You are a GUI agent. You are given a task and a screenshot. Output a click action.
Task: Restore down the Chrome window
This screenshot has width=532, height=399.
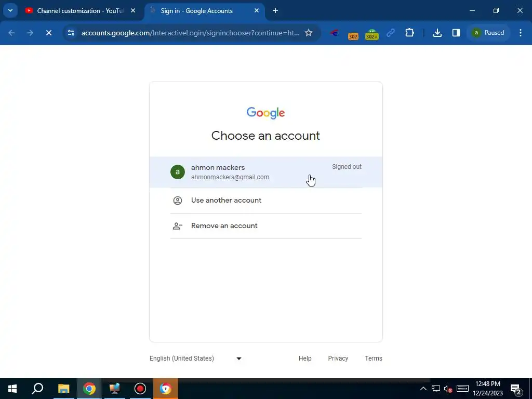point(496,11)
